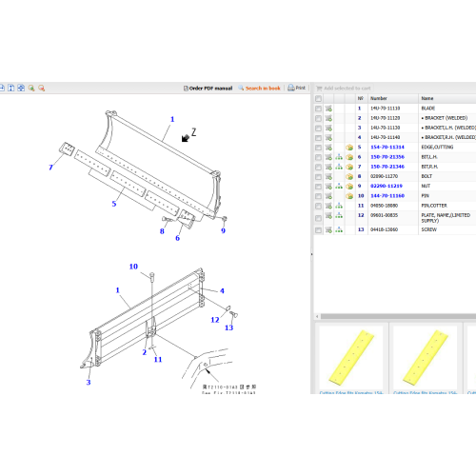
Task: Check the box for SCREW row
Action: click(x=318, y=229)
